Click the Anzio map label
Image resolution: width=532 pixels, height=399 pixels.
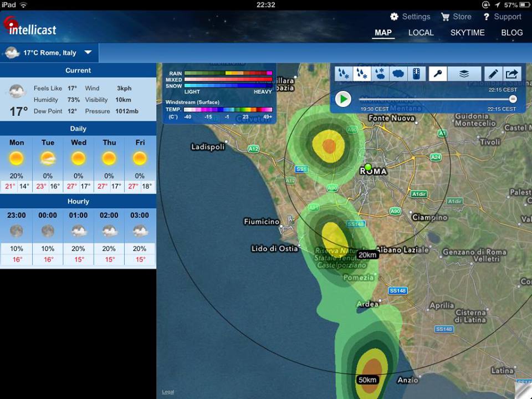(407, 380)
